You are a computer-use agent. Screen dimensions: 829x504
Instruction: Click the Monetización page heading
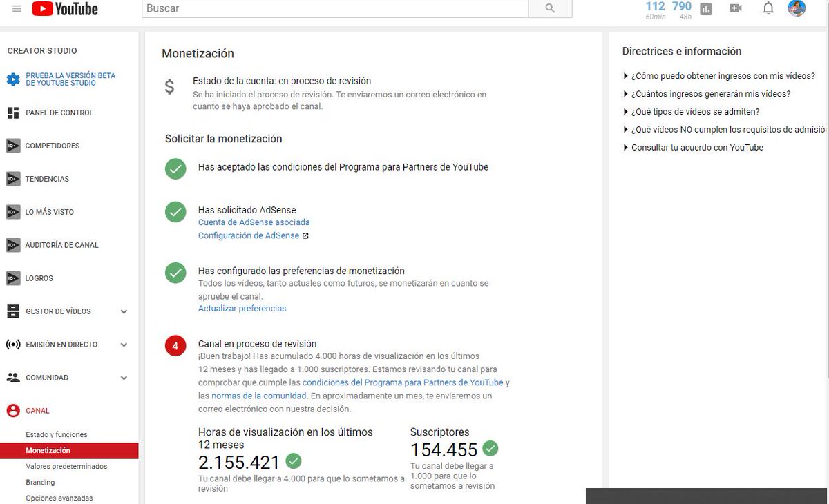click(198, 54)
